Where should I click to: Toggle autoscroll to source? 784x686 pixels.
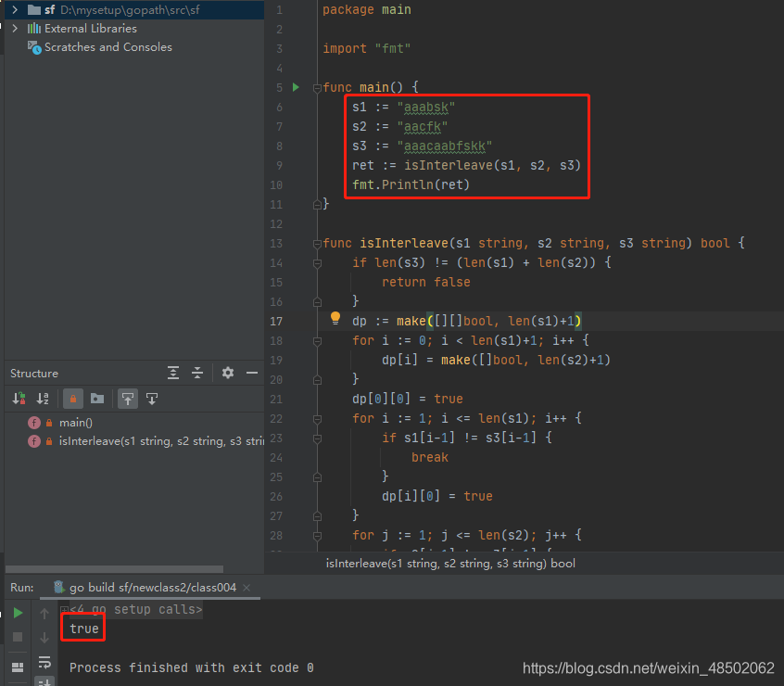128,399
